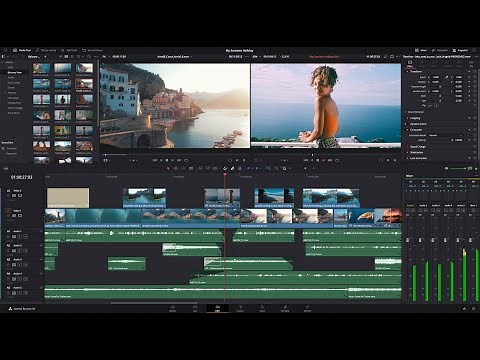Adjust the monitor volume slider
The height and width of the screenshot is (360, 480).
point(458,169)
